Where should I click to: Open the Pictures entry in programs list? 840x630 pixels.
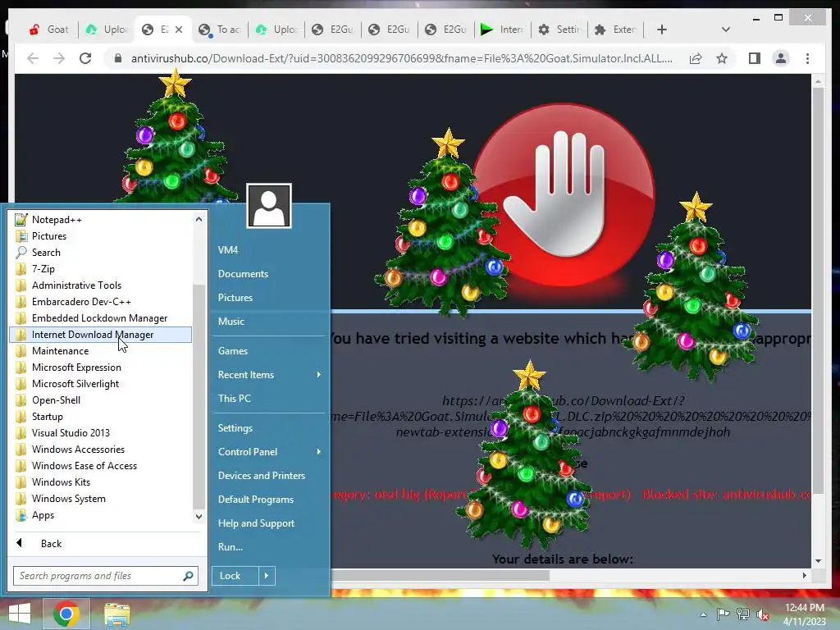tap(101, 236)
